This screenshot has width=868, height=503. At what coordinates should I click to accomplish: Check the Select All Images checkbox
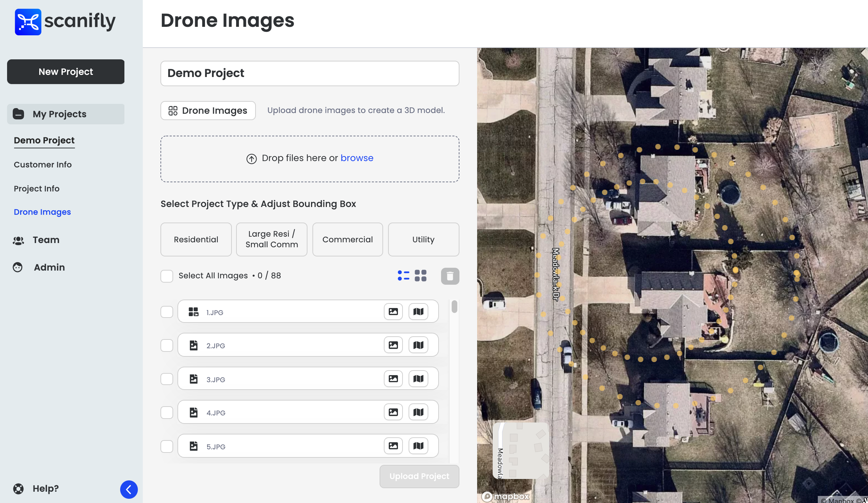pos(167,276)
